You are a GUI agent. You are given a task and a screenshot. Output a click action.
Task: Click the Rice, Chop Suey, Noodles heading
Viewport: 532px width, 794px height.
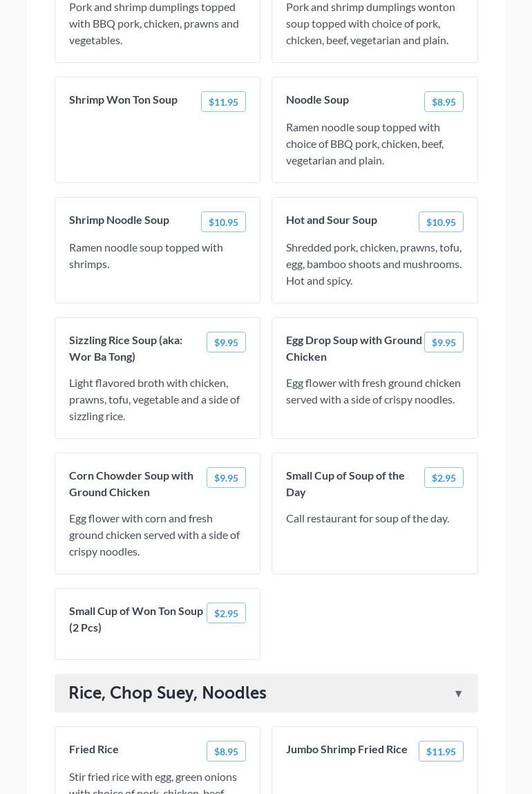coord(167,693)
